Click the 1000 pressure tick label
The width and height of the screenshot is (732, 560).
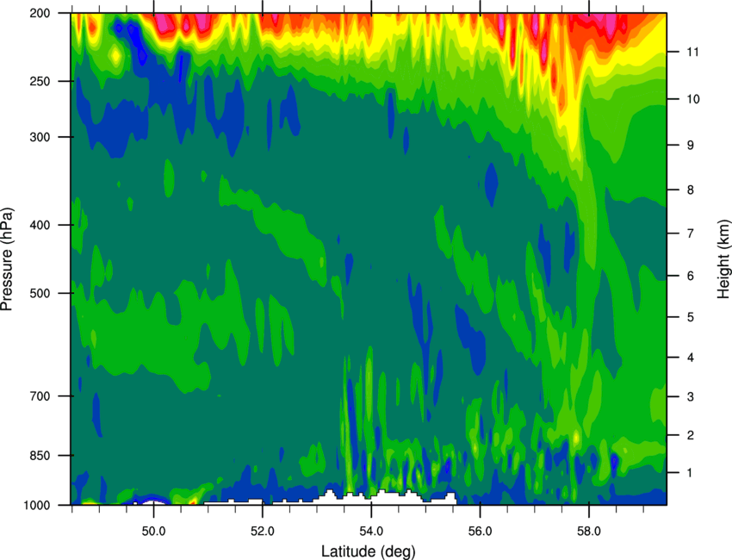click(36, 506)
